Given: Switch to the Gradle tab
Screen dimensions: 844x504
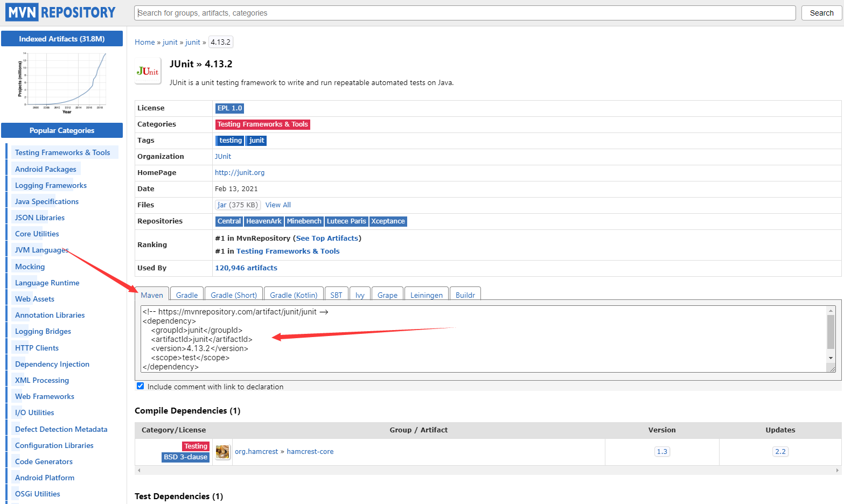Looking at the screenshot, I should point(187,295).
